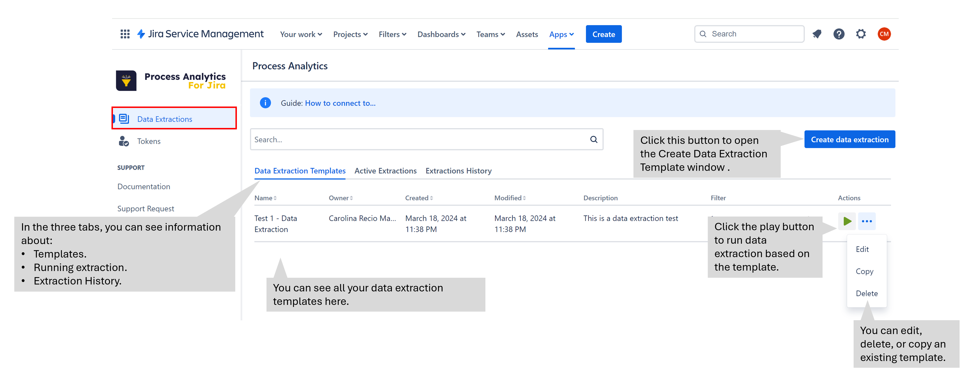The height and width of the screenshot is (381, 980).
Task: Open notifications icon in top bar
Action: 817,34
